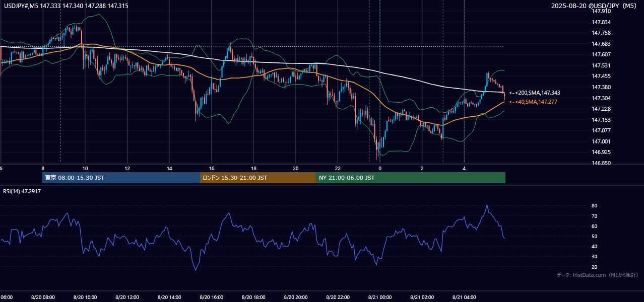The height and width of the screenshot is (302, 644).
Task: Click the 8/20 22:00 bottom time label
Action: pyautogui.click(x=338, y=297)
